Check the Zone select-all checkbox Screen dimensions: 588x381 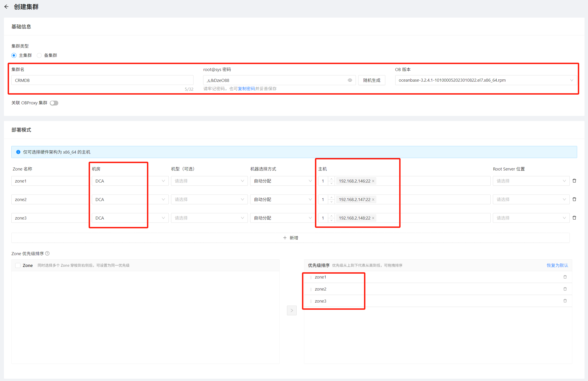(x=18, y=265)
